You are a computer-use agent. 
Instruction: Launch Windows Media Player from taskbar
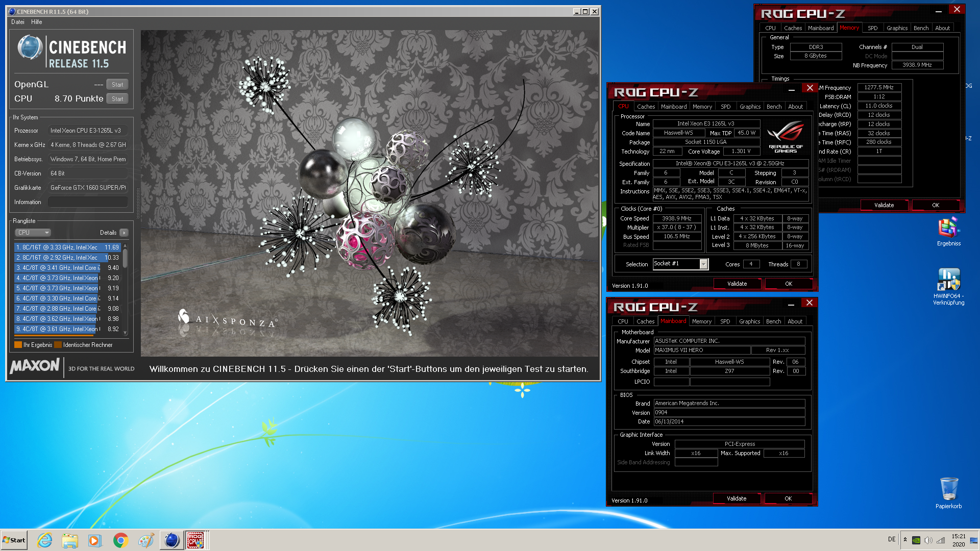(95, 540)
